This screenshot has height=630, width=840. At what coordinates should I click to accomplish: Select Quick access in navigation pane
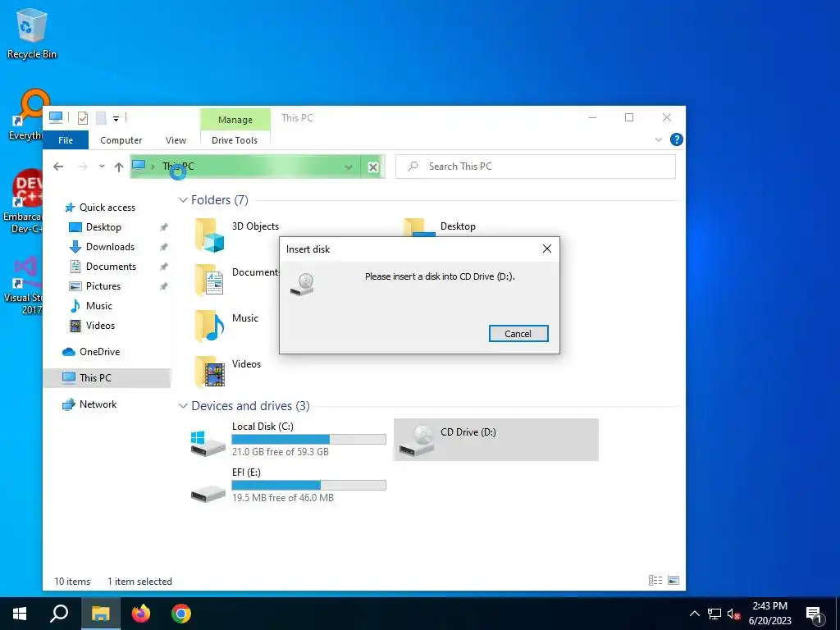pyautogui.click(x=107, y=208)
